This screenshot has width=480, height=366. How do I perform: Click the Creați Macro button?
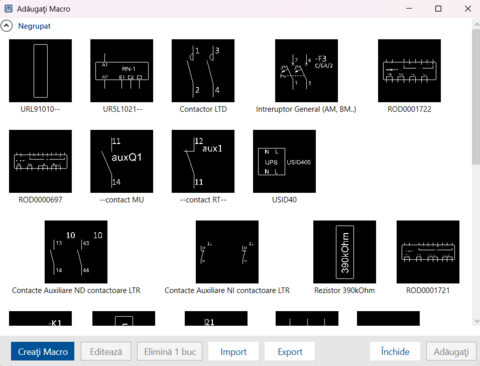[43, 351]
